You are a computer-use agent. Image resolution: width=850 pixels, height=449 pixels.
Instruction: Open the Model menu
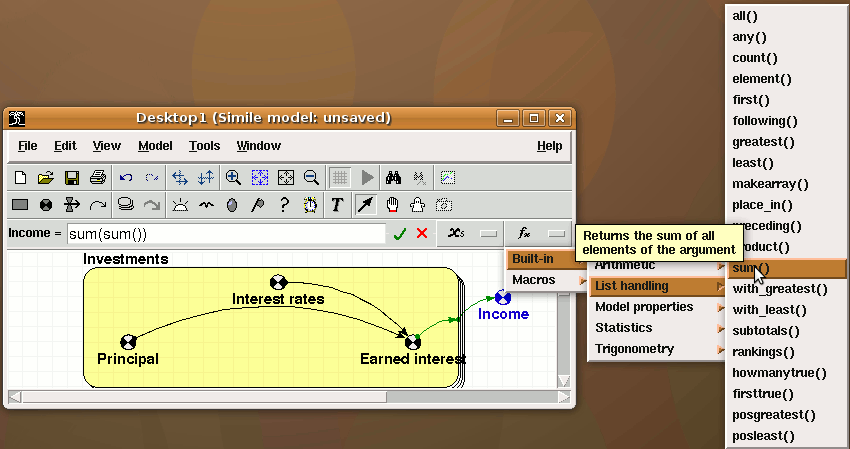coord(155,146)
